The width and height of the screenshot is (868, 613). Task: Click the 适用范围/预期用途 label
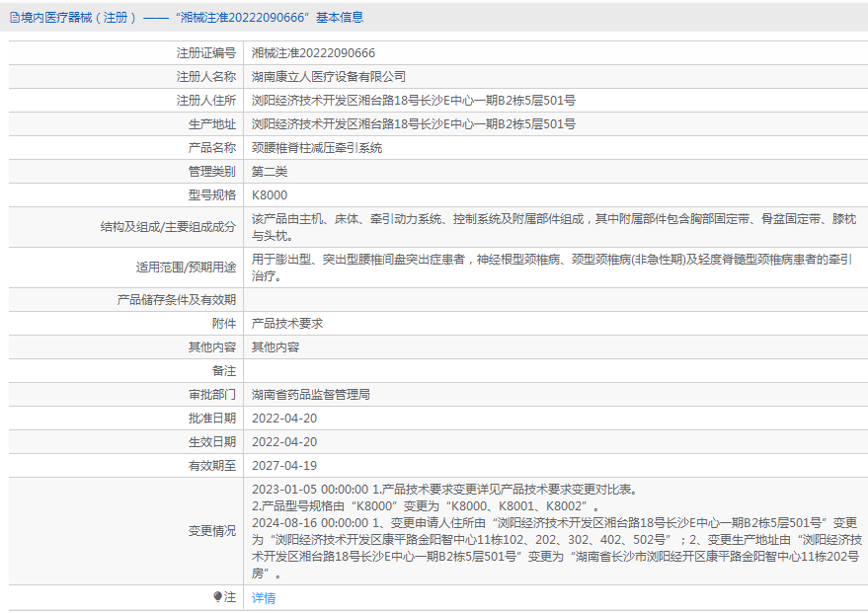tap(186, 268)
